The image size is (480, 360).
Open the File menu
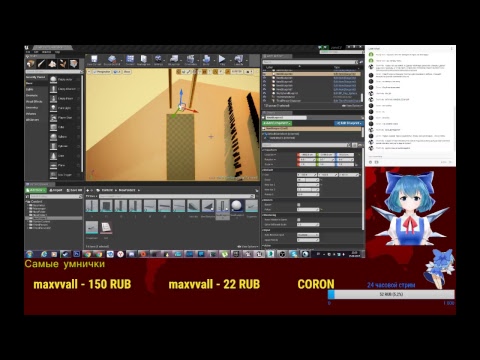28,52
